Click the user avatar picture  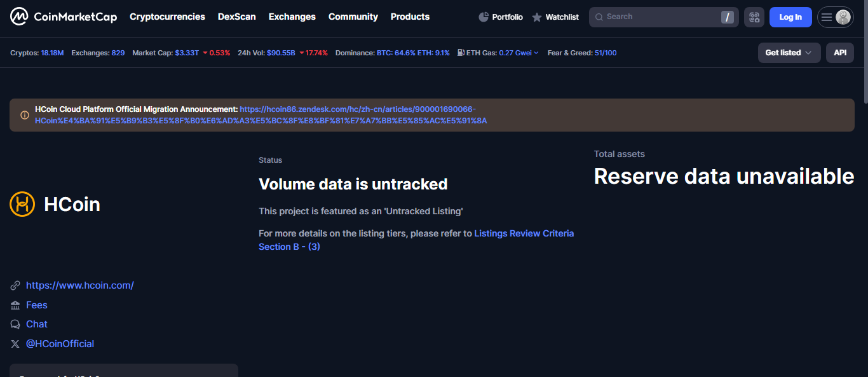[x=843, y=17]
